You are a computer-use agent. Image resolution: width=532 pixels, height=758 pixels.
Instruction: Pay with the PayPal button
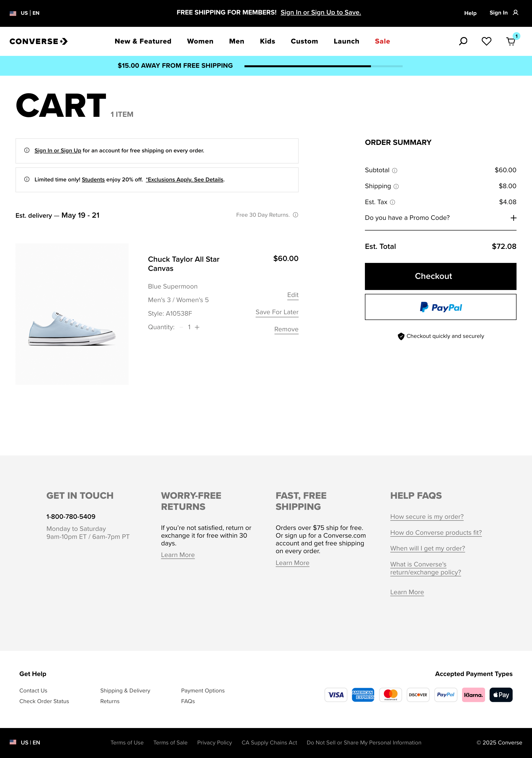(x=440, y=307)
